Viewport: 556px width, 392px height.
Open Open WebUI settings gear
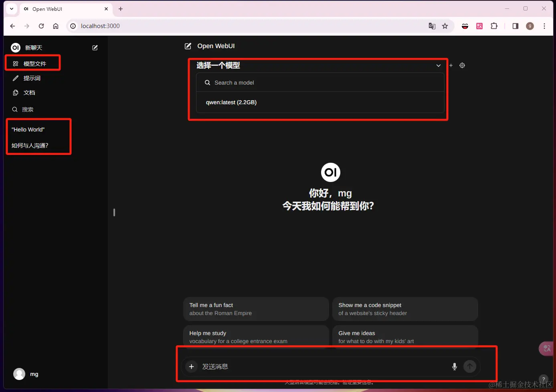point(462,65)
